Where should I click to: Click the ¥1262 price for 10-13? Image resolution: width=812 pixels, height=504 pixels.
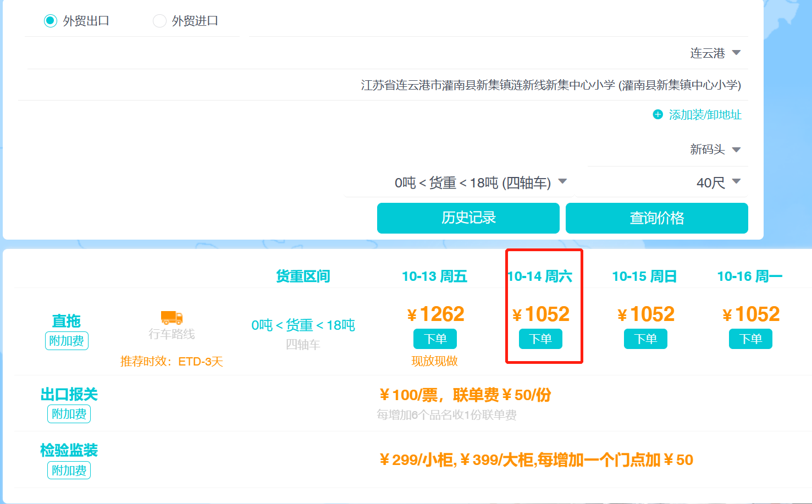click(x=435, y=314)
